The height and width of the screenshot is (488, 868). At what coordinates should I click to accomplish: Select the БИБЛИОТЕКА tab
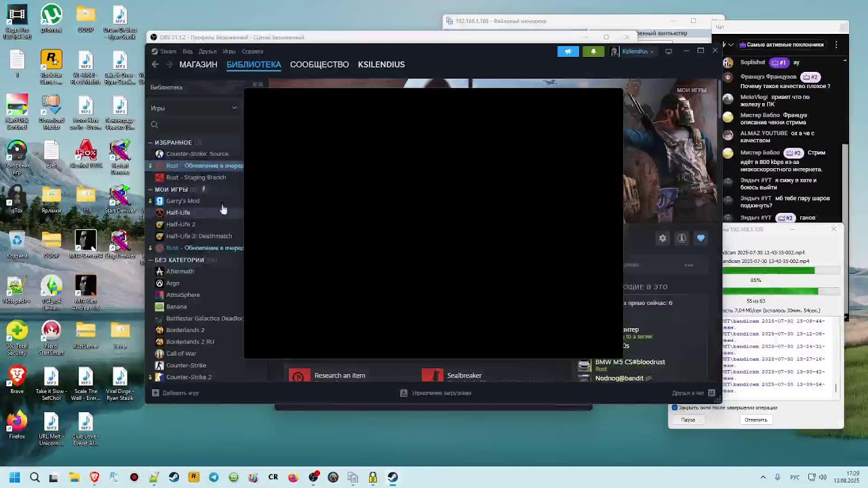pyautogui.click(x=254, y=64)
